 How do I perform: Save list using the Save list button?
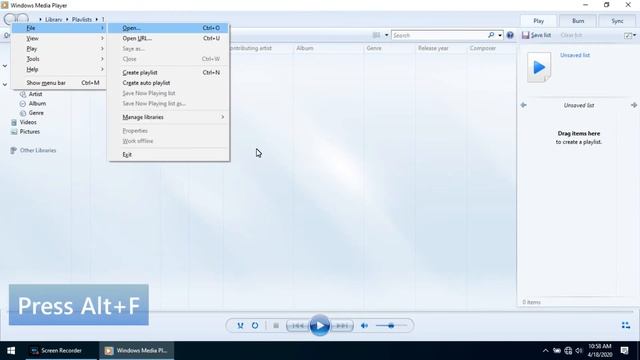pos(536,35)
